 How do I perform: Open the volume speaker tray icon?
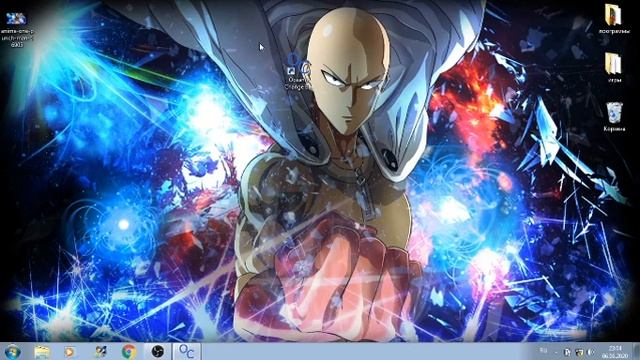[591, 352]
